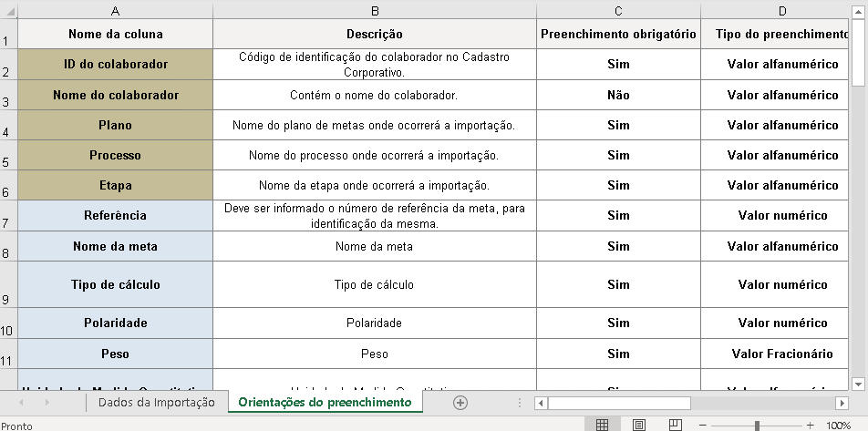Select cell 'Nome da meta' in column A

pyautogui.click(x=115, y=246)
